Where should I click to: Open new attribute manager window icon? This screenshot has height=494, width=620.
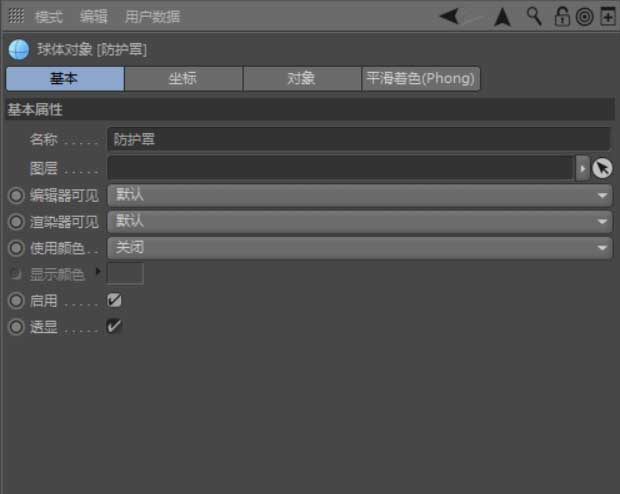[608, 16]
